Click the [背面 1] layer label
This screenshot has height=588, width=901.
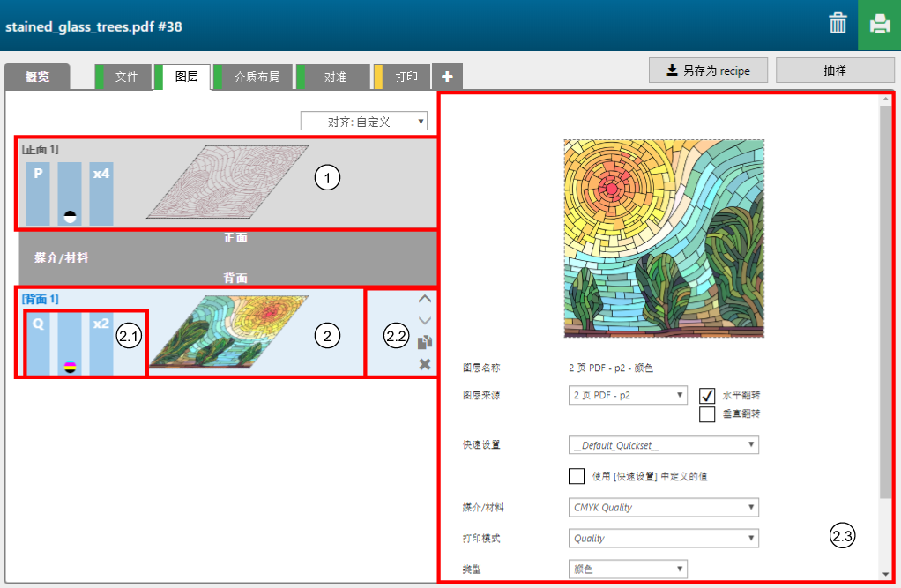coord(41,299)
